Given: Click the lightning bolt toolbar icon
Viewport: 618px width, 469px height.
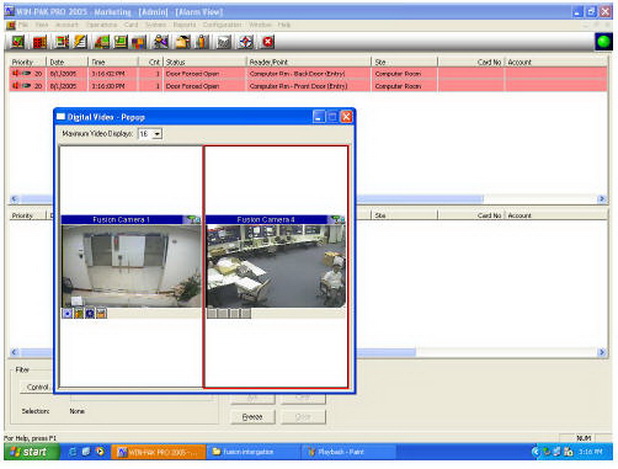Looking at the screenshot, I should pos(80,42).
